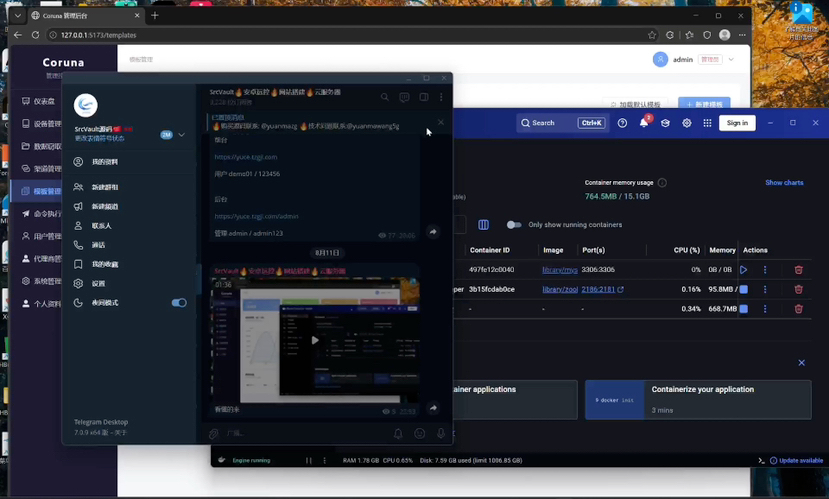
Task: Forward the message containing admin / admin123
Action: (433, 232)
